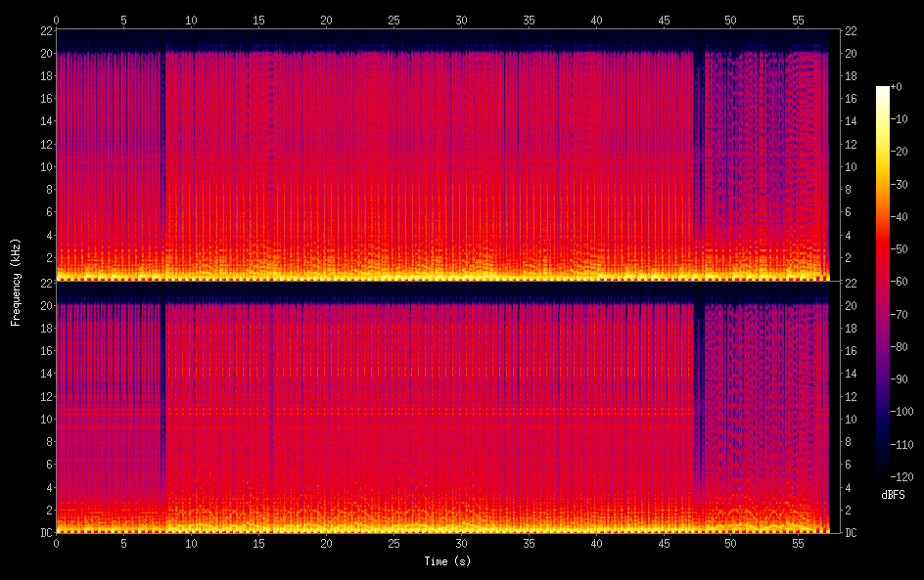924x580 pixels.
Task: Select the 25 second tick on bottom axis
Action: (393, 542)
